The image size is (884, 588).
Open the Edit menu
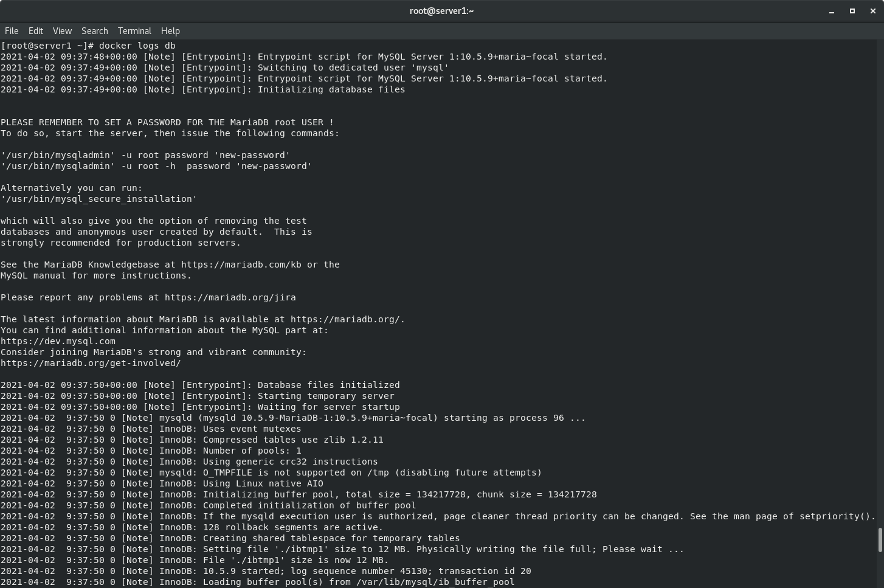(36, 31)
